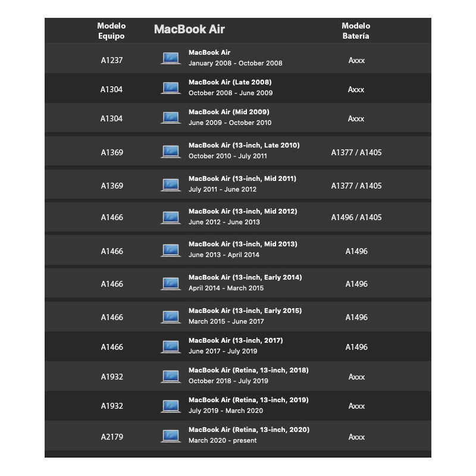Click the laptop icon for MacBook Air (13-inch, 2017)
Viewport: 476px width, 476px height.
pyautogui.click(x=171, y=347)
